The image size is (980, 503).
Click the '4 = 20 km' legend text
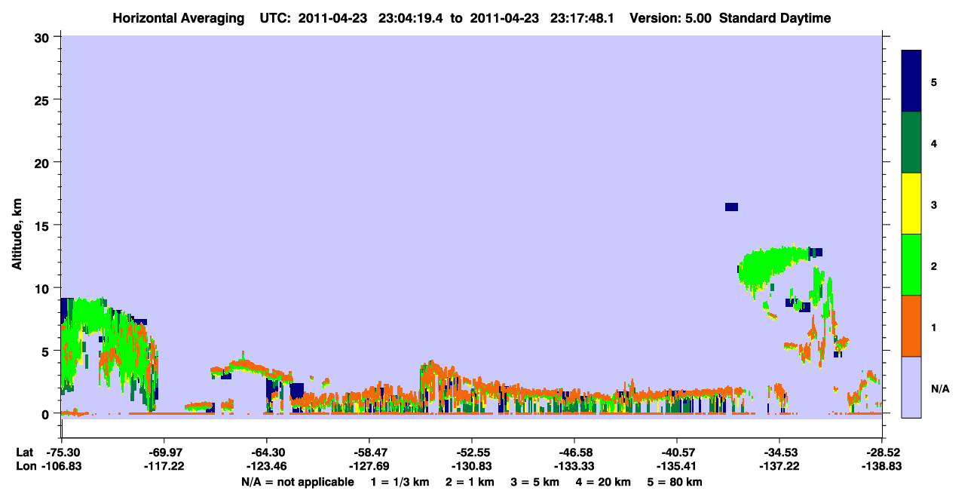click(x=604, y=482)
